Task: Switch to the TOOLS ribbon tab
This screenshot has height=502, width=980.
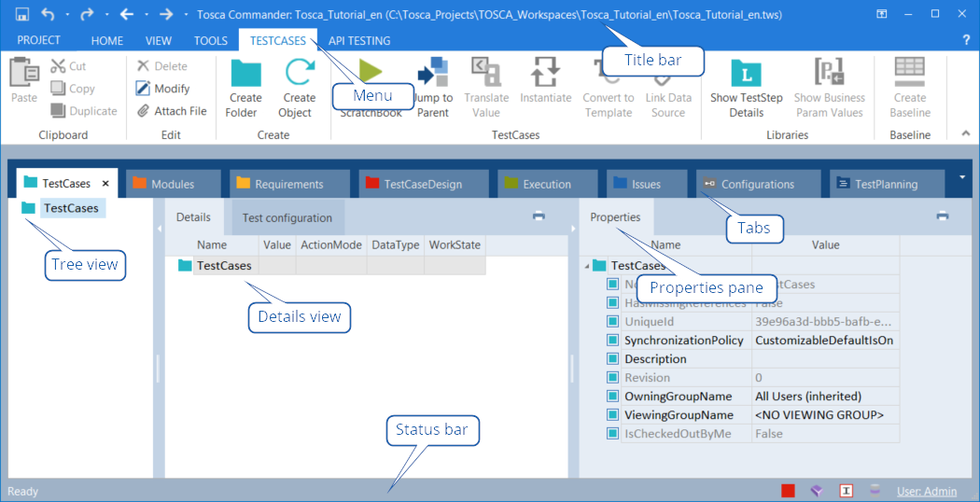Action: (x=211, y=41)
